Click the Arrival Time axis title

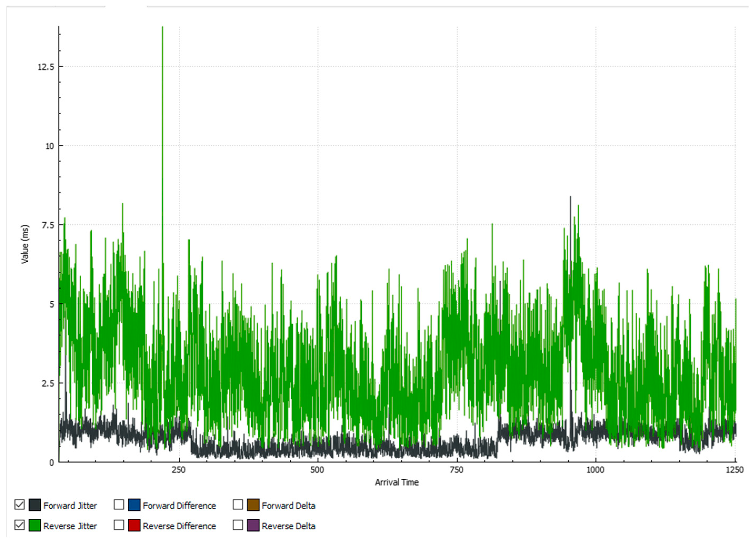397,482
